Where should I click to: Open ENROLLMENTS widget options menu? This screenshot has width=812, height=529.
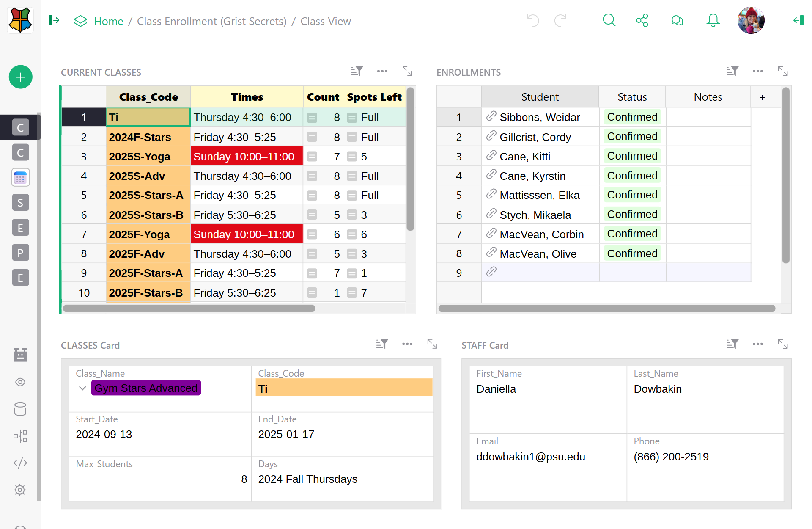(x=758, y=71)
